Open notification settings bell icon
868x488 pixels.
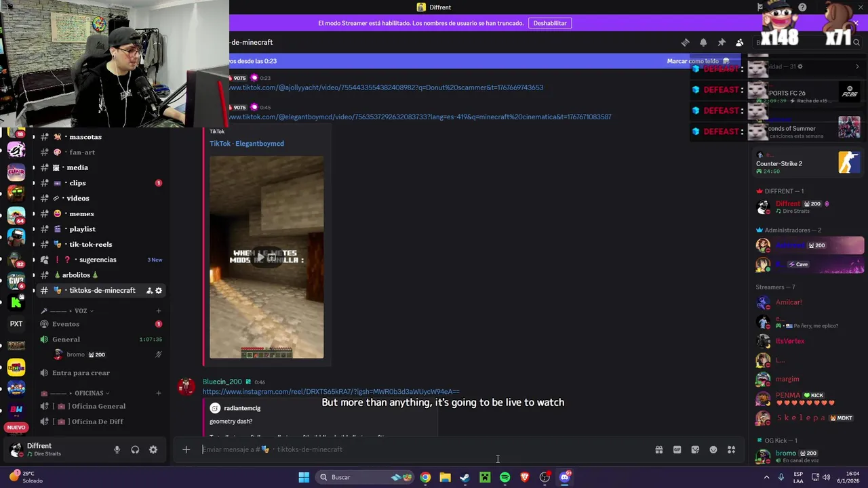pos(703,42)
